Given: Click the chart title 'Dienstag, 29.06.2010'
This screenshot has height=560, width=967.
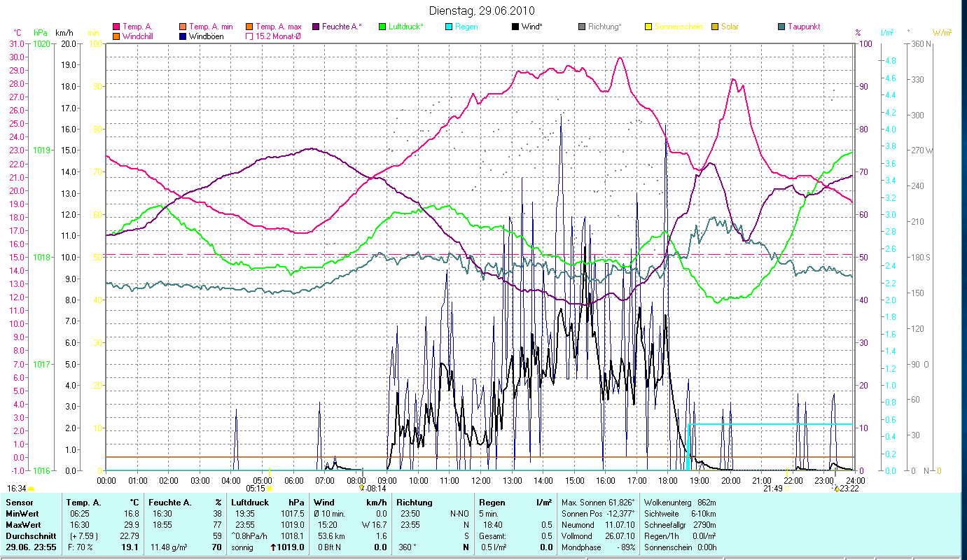Looking at the screenshot, I should tap(481, 10).
